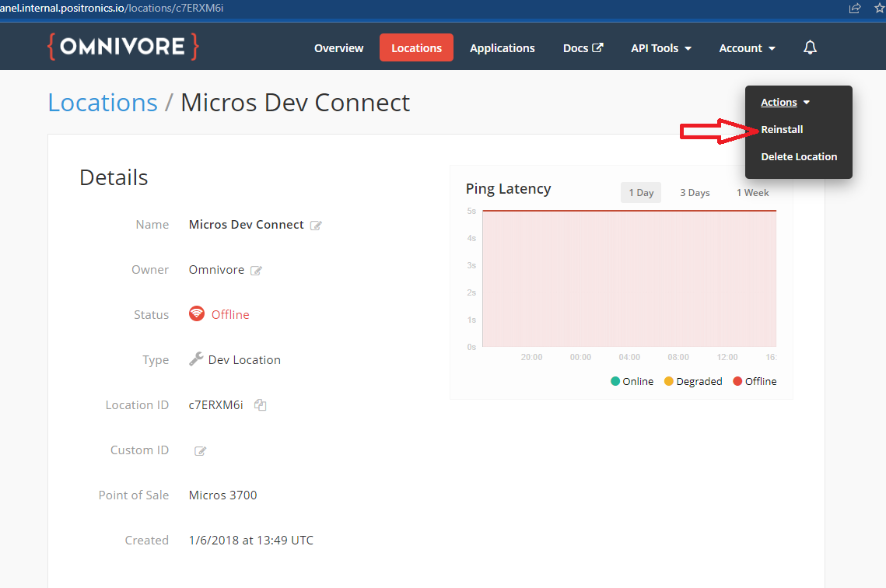
Task: Click the offline status wifi icon
Action: click(x=197, y=314)
